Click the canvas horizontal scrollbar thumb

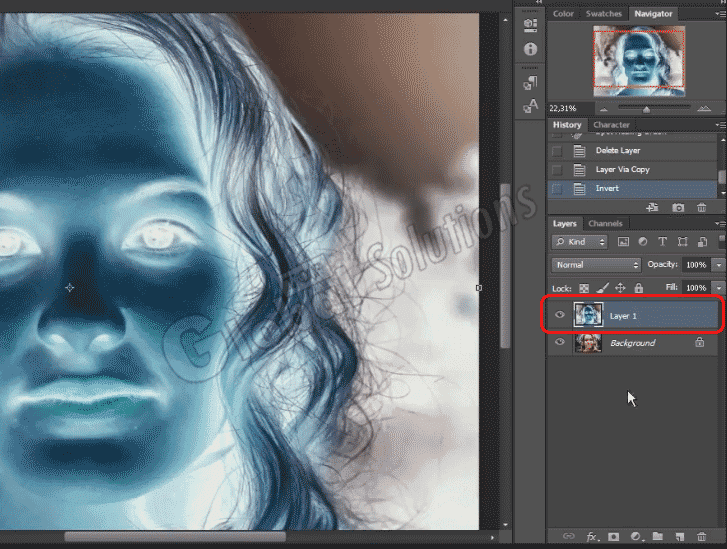pyautogui.click(x=175, y=536)
